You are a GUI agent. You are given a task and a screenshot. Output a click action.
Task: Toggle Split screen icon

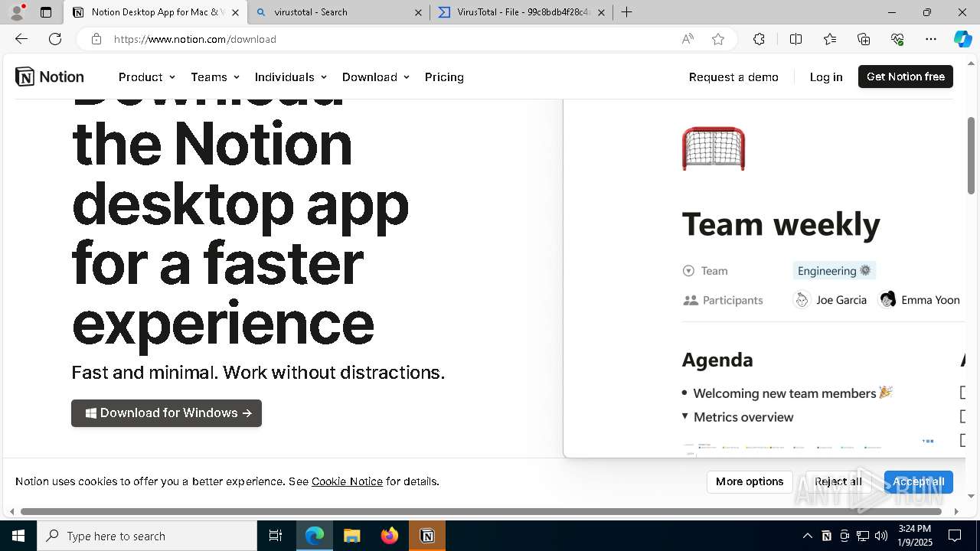(795, 39)
